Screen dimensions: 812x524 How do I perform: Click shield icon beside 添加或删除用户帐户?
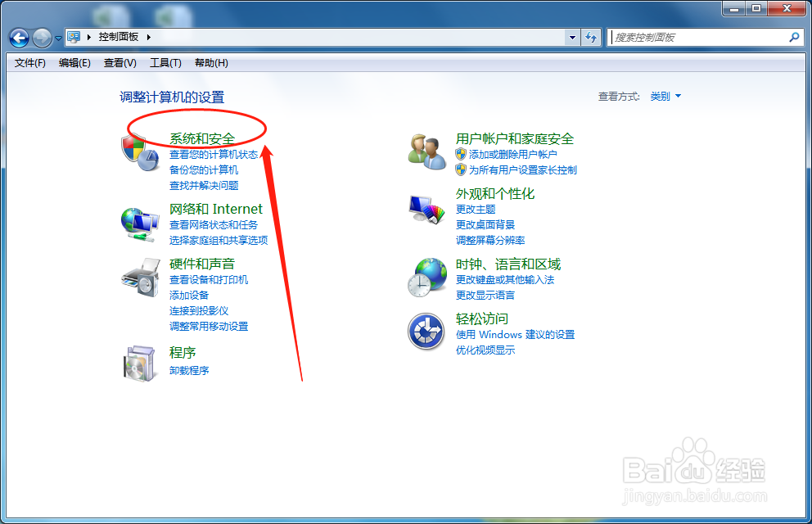461,154
